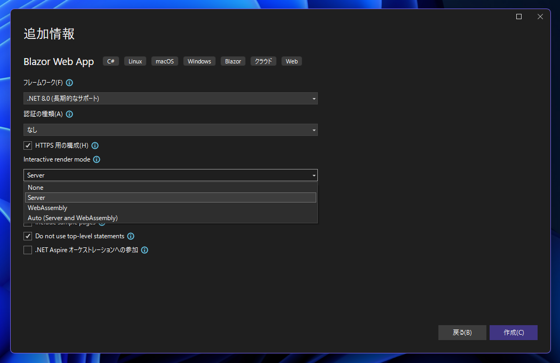Choose Server option in dropdown list
Screen dimensions: 560x363
pos(170,198)
